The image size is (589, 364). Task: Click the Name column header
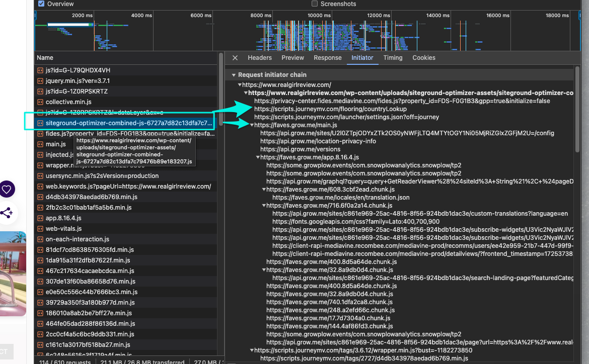pos(45,58)
